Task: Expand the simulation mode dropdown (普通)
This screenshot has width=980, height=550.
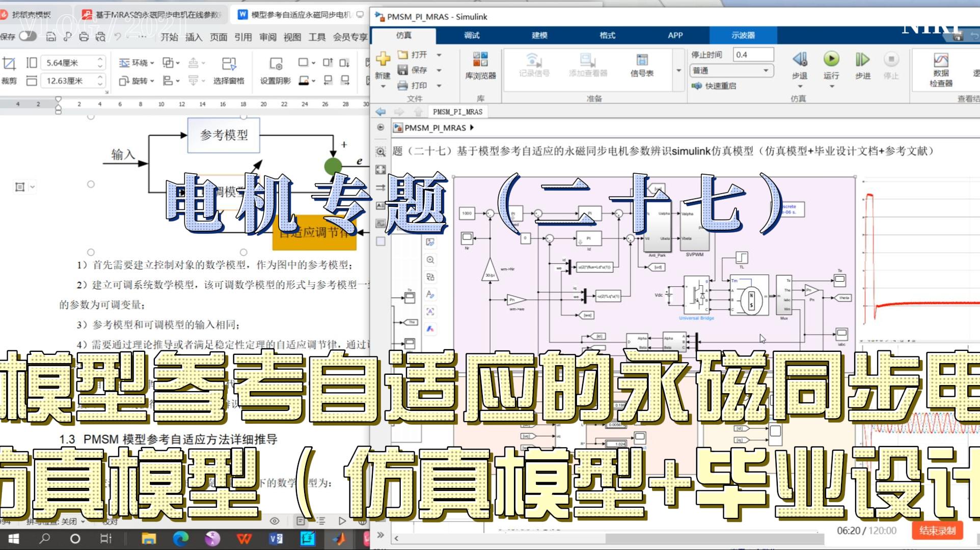Action: (x=731, y=70)
